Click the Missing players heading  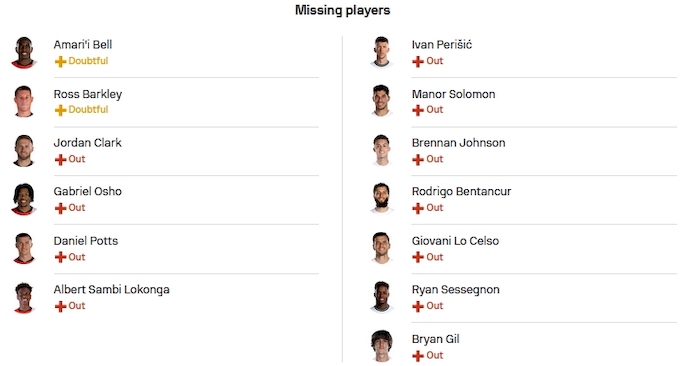tap(342, 10)
